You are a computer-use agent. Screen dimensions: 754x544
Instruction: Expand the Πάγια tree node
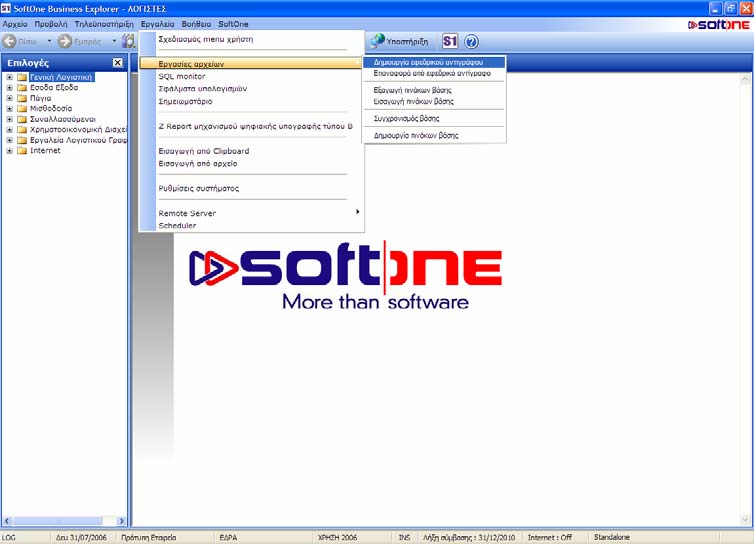pos(9,98)
